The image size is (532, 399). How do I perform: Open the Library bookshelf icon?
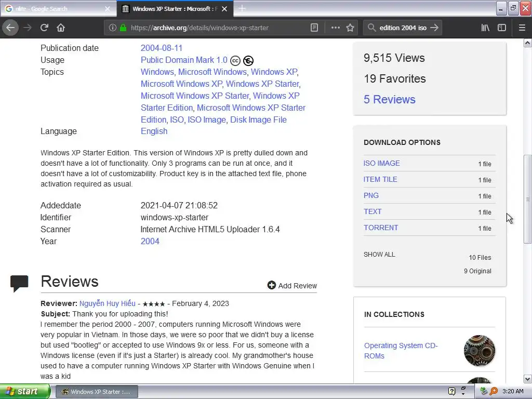click(485, 28)
